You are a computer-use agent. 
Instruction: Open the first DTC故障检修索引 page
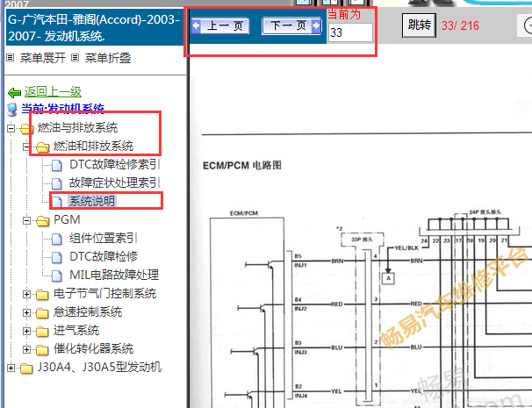(x=114, y=164)
